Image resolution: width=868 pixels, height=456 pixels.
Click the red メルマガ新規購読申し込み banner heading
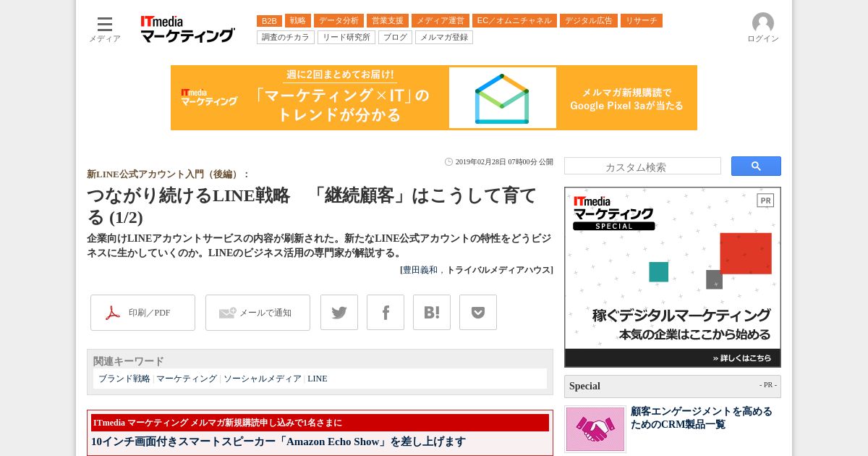click(x=320, y=423)
